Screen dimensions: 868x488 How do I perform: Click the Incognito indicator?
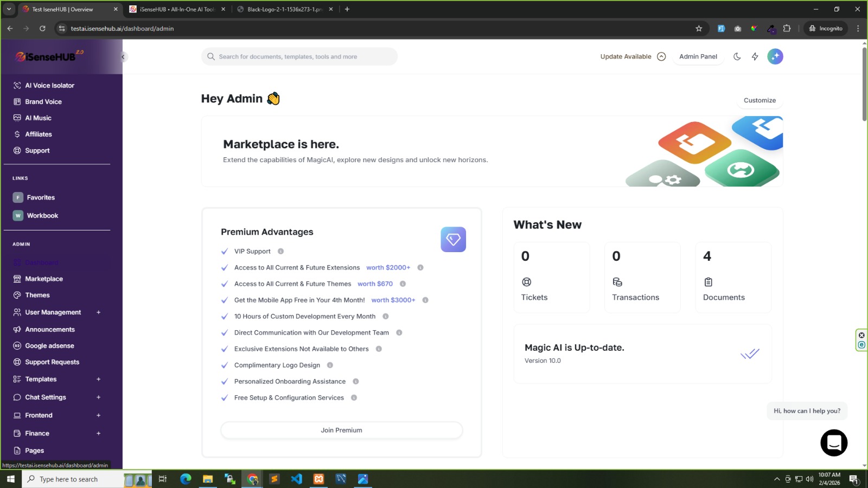click(825, 29)
